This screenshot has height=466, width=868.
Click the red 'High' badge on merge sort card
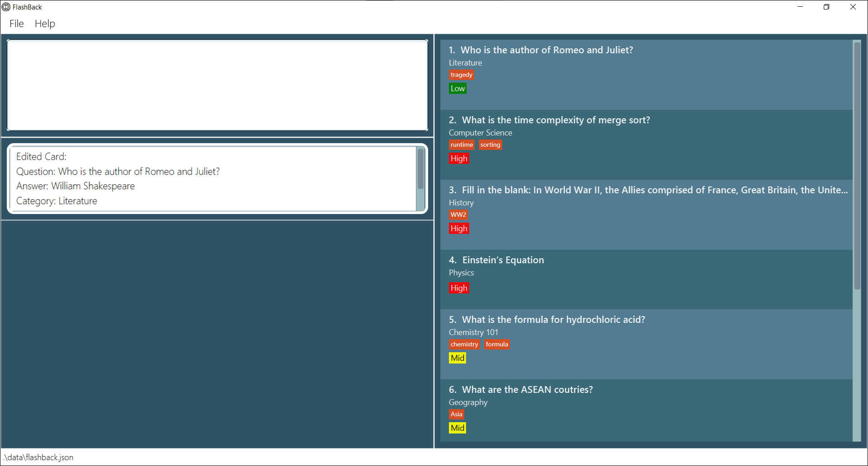459,158
